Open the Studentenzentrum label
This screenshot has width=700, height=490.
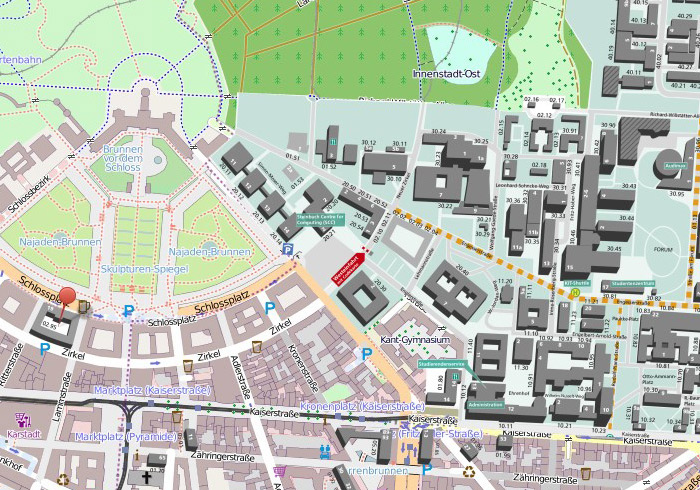(633, 283)
